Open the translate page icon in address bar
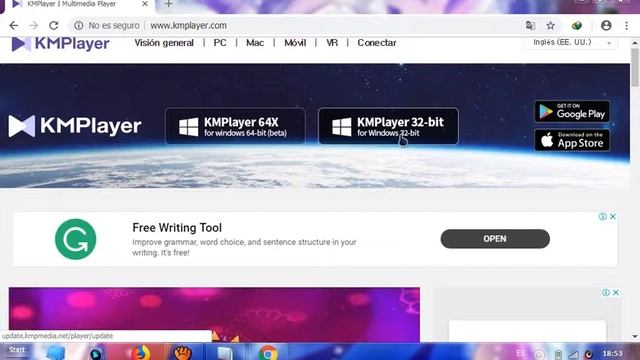 coord(530,25)
